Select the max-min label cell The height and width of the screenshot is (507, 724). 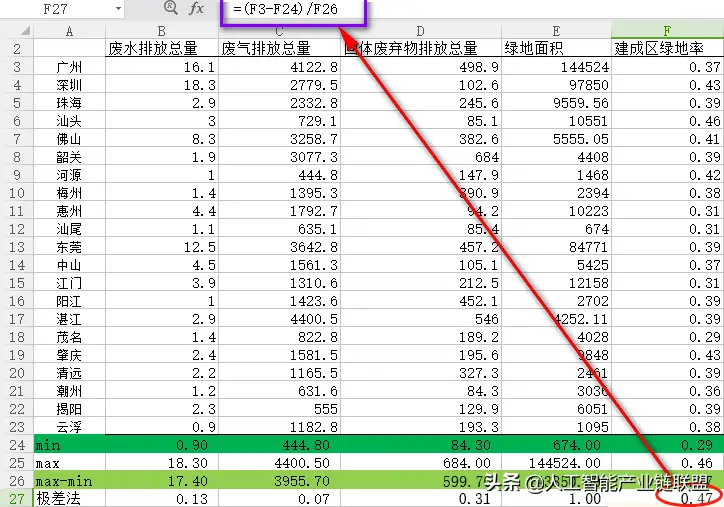tap(70, 480)
